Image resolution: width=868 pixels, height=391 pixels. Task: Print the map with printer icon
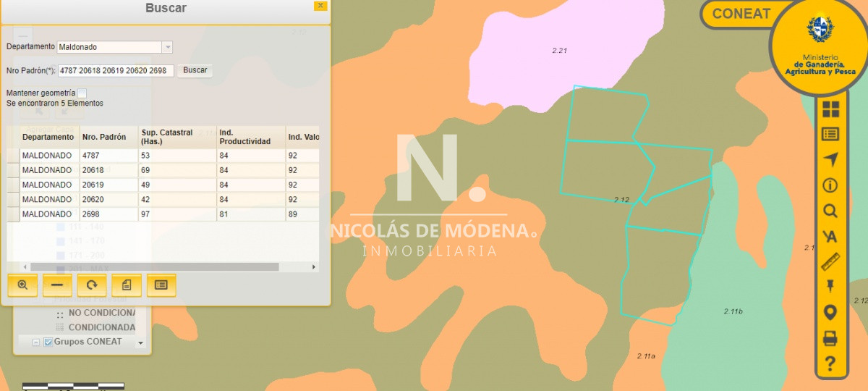[x=830, y=338]
